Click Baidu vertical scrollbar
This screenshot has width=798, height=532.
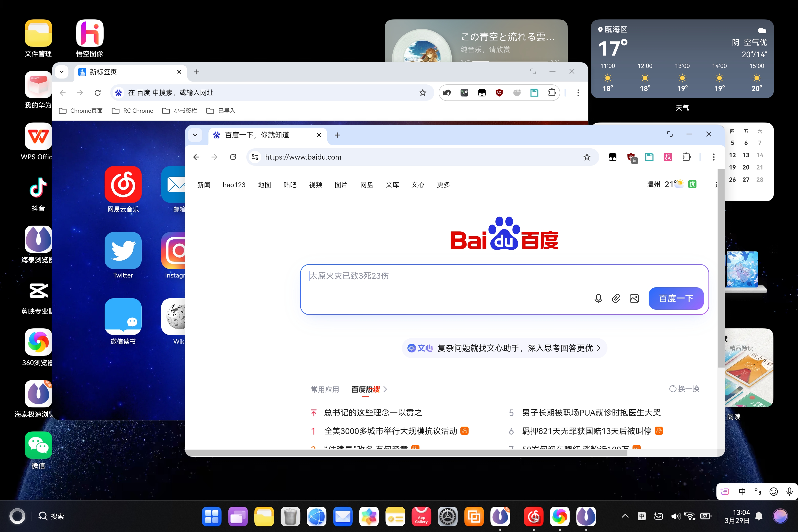721,268
